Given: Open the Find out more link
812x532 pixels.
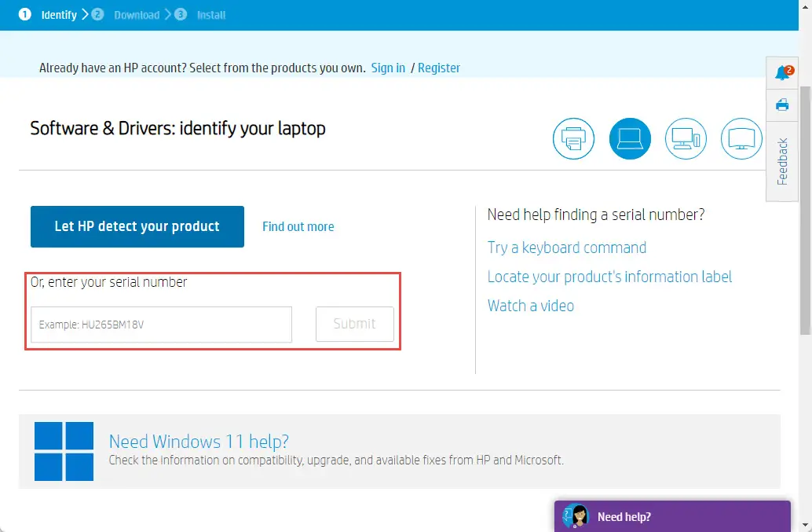Looking at the screenshot, I should point(298,227).
